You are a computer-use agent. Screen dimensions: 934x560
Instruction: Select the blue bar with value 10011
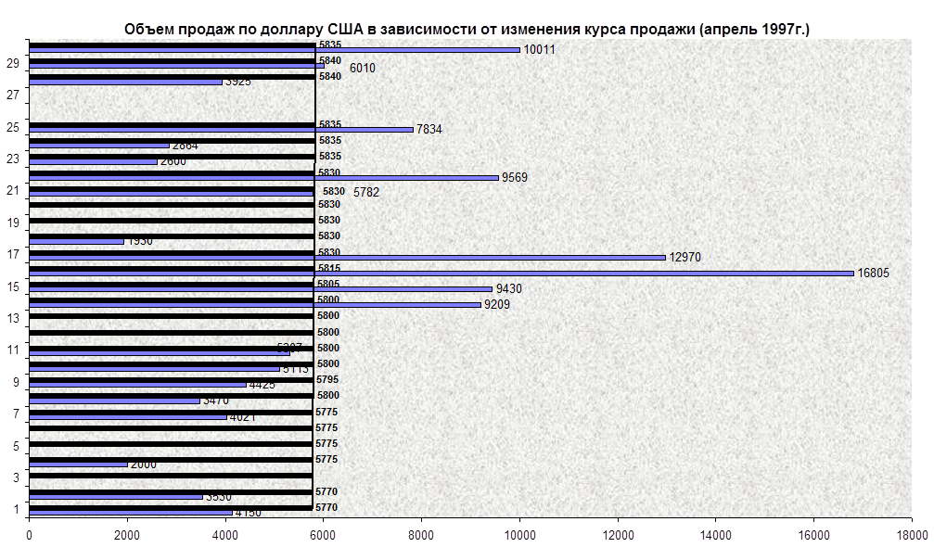tap(274, 50)
